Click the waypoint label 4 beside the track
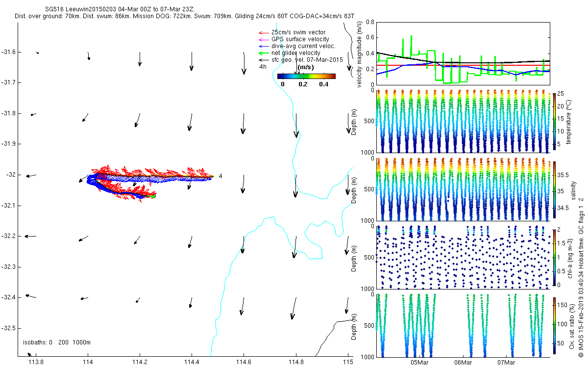 221,176
